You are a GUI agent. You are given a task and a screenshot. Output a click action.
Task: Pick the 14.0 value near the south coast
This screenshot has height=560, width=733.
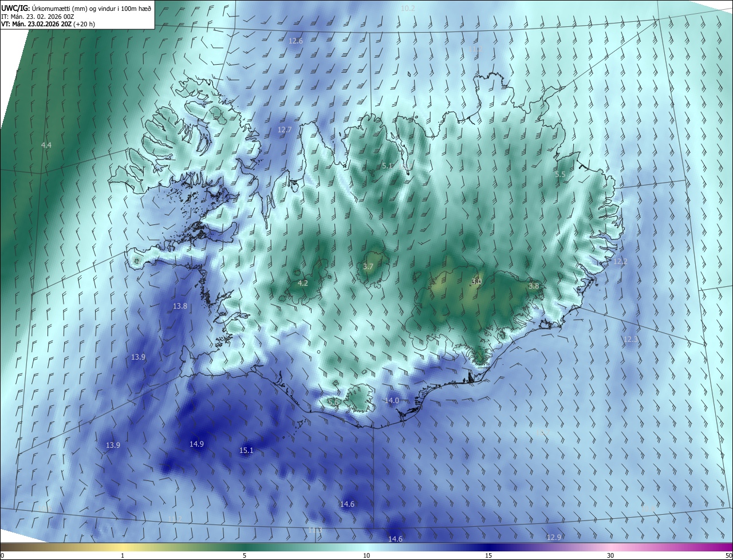click(x=392, y=400)
